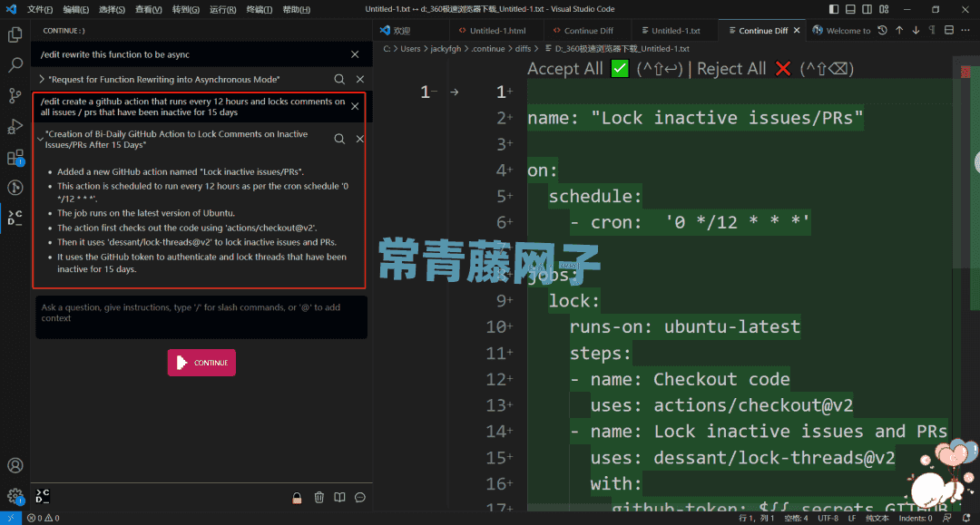The width and height of the screenshot is (980, 525).
Task: Toggle the bottom panel visibility
Action: pos(850,9)
